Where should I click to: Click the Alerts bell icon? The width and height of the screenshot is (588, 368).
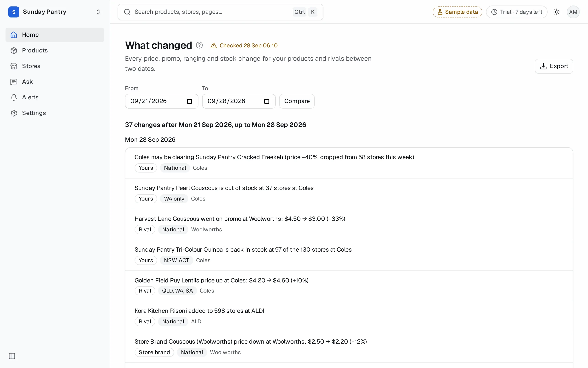(14, 97)
